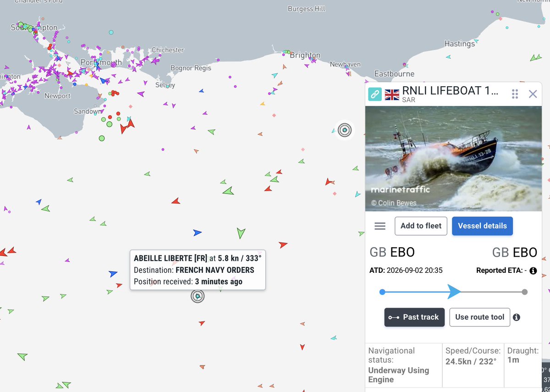This screenshot has width=550, height=392.
Task: Click Destination: FRENCH NAVY ORDERS in tooltip
Action: click(x=194, y=270)
